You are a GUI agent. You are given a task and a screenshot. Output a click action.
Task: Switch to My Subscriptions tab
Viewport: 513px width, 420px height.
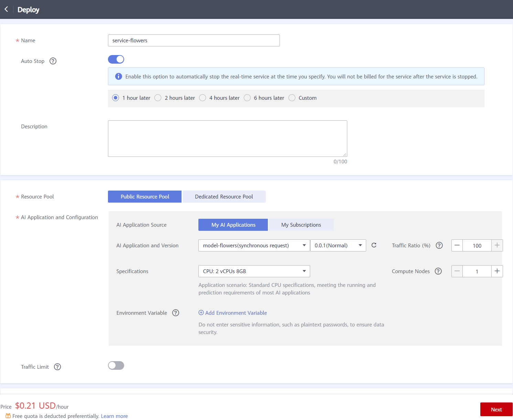tap(301, 225)
